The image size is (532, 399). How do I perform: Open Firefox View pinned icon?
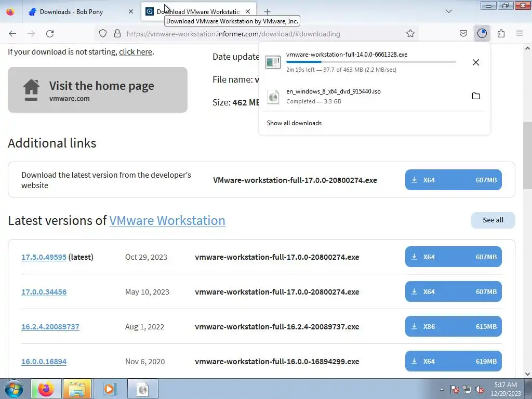(10, 11)
